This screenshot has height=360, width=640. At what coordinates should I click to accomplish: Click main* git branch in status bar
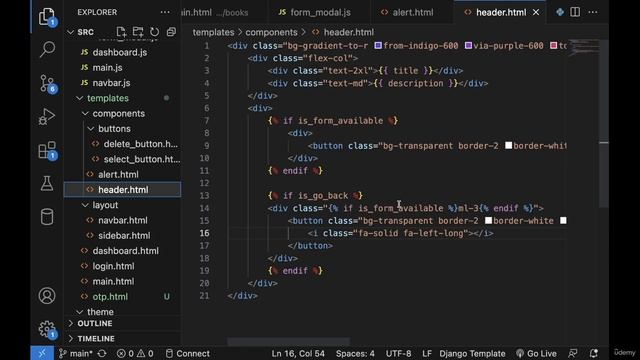[76, 353]
